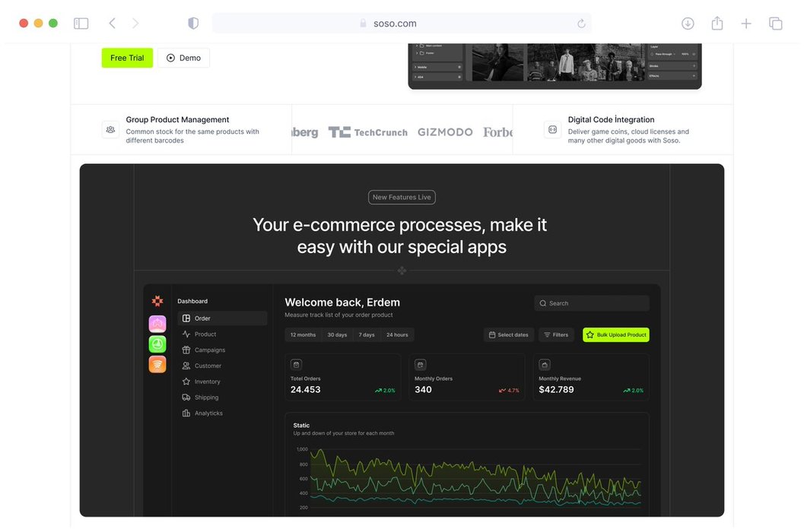Click the design app preview image
Viewport: 804px width, 532px height.
point(555,67)
